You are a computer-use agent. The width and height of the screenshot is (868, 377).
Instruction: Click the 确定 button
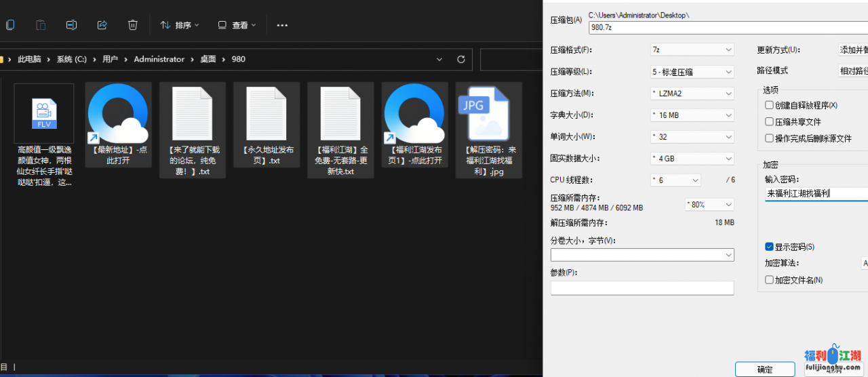click(764, 370)
